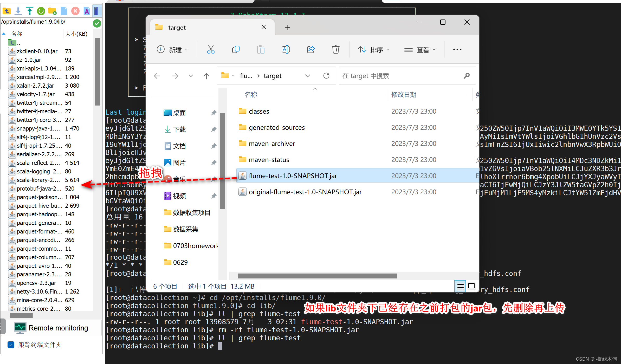Select the classes folder
621x364 pixels.
(358, 111)
